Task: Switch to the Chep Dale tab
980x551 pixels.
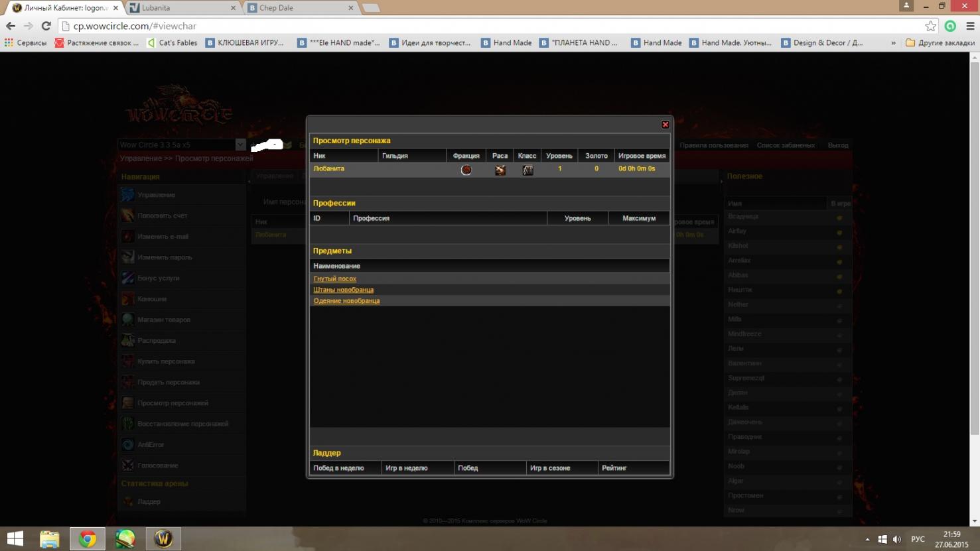Action: (299, 8)
